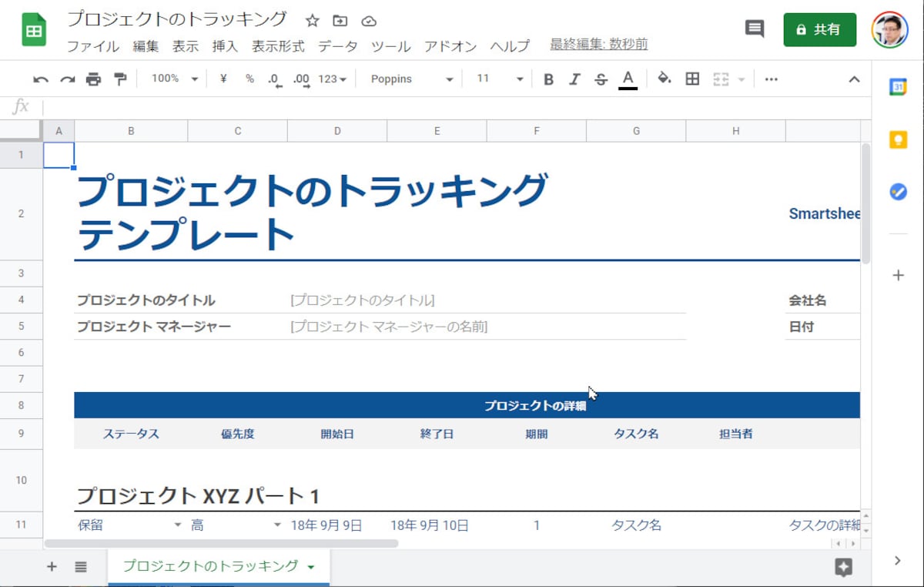Select row 4 header
Screen dimensions: 924x587
pos(21,300)
